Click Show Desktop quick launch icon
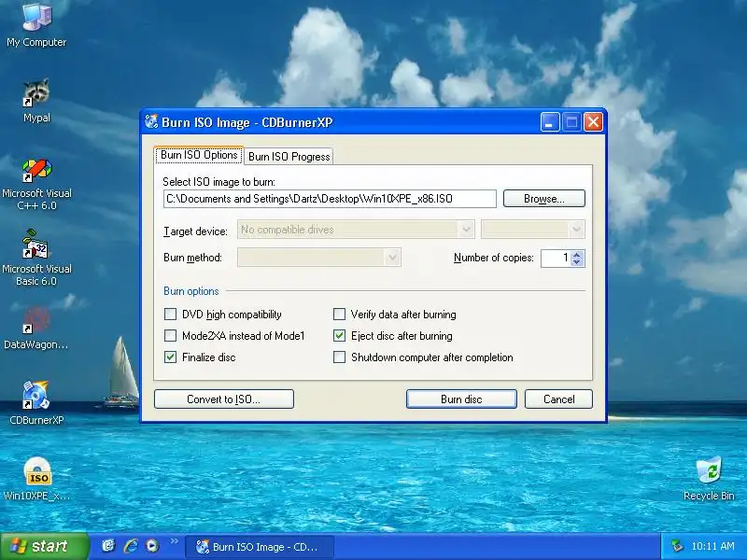This screenshot has height=560, width=747. [108, 546]
